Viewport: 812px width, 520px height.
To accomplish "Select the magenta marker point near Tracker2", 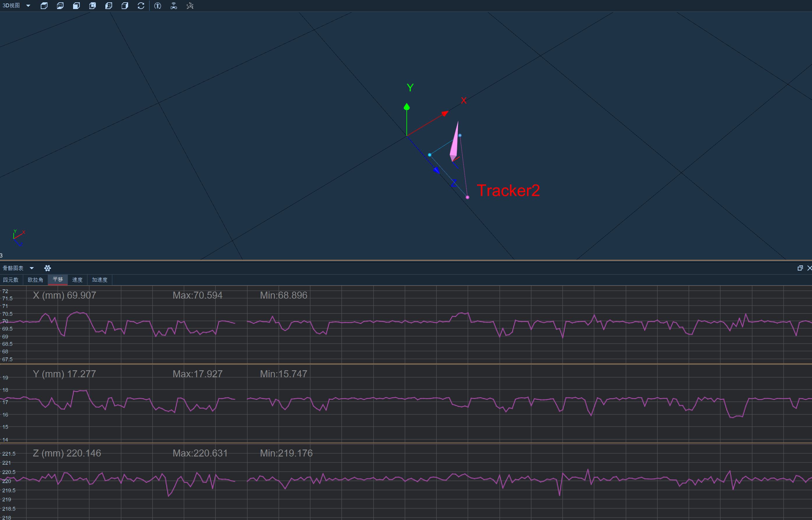I will (467, 197).
